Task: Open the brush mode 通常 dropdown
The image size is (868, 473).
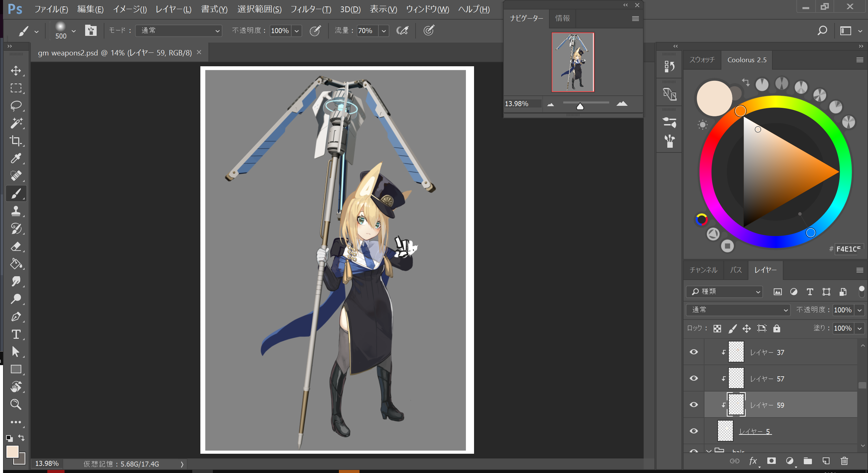Action: point(179,31)
